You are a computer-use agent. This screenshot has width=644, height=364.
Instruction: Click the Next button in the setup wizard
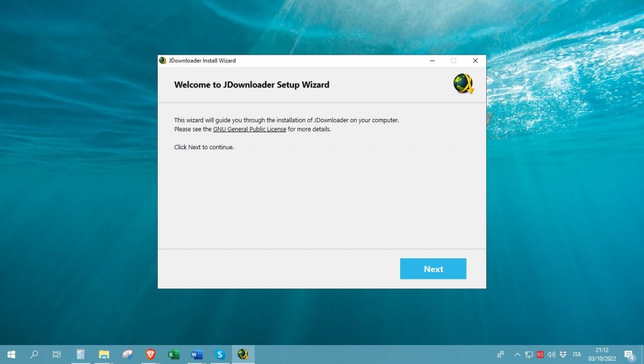433,269
